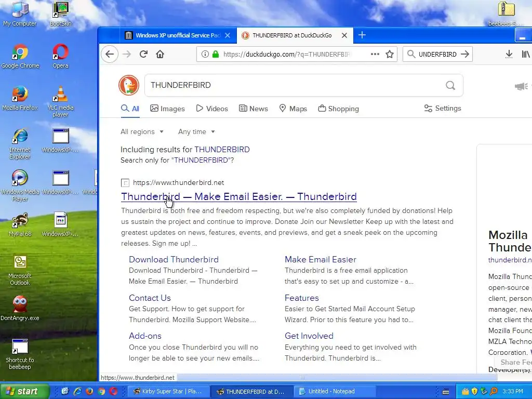The image size is (532, 399).
Task: Open Add-ons sitelink
Action: [145, 336]
